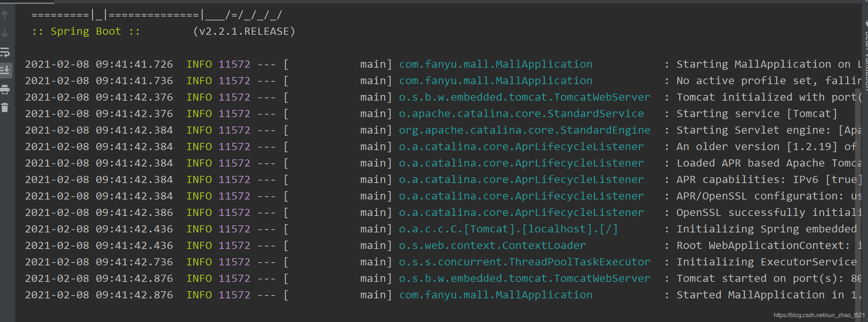Screen dimensions: 868x322
Task: Click the up arrow stack trace icon
Action: click(5, 15)
